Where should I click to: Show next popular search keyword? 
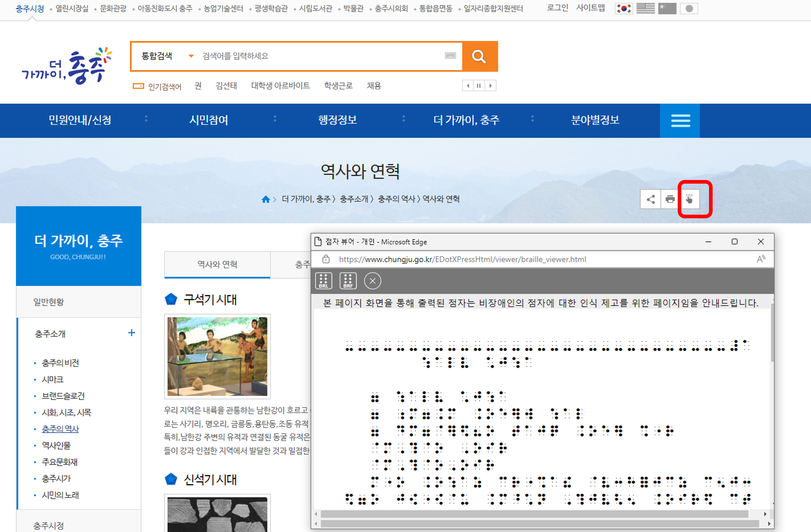click(x=490, y=86)
